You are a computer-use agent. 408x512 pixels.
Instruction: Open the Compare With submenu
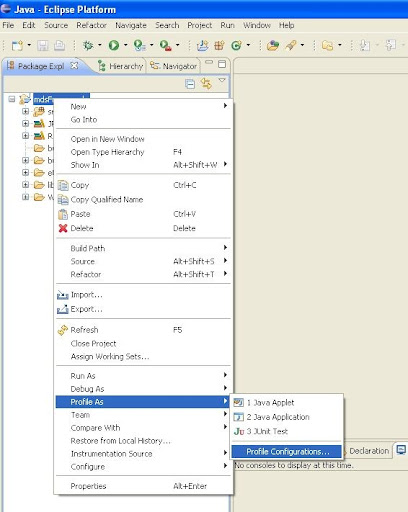[143, 428]
